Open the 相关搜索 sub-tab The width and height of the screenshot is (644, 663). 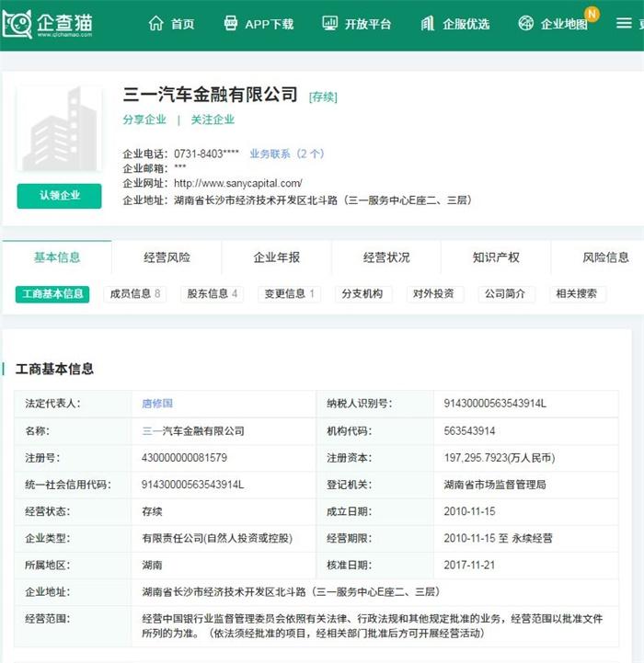(x=576, y=294)
